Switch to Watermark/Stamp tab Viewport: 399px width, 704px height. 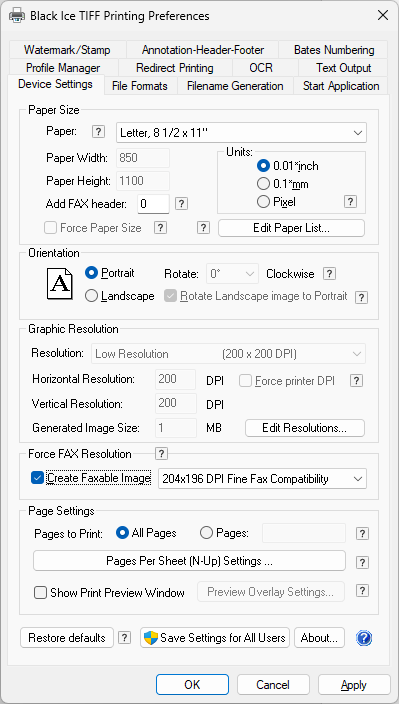[67, 50]
